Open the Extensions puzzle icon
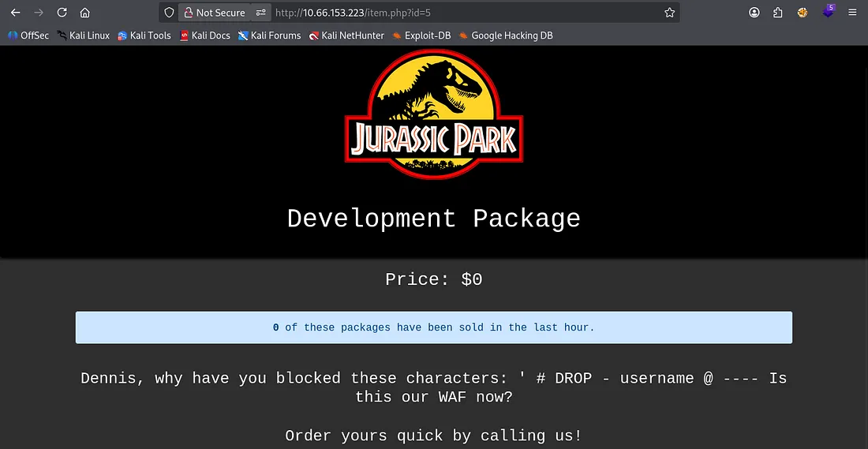868x449 pixels. (x=778, y=13)
